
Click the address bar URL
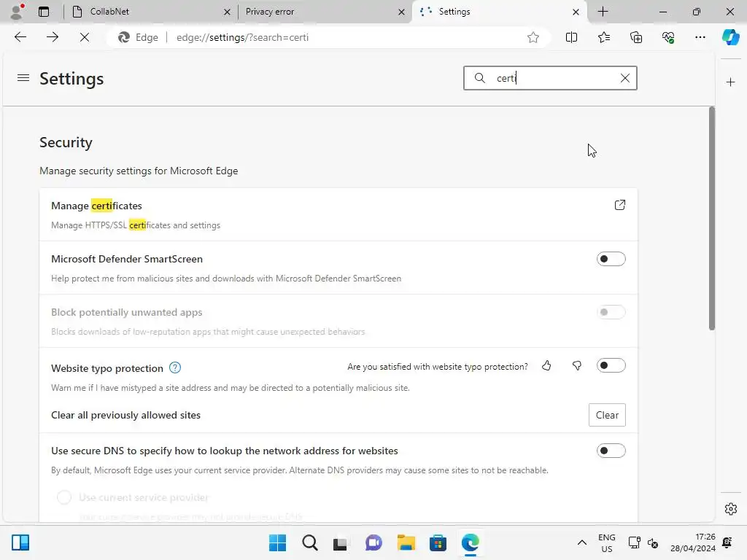[x=242, y=37]
